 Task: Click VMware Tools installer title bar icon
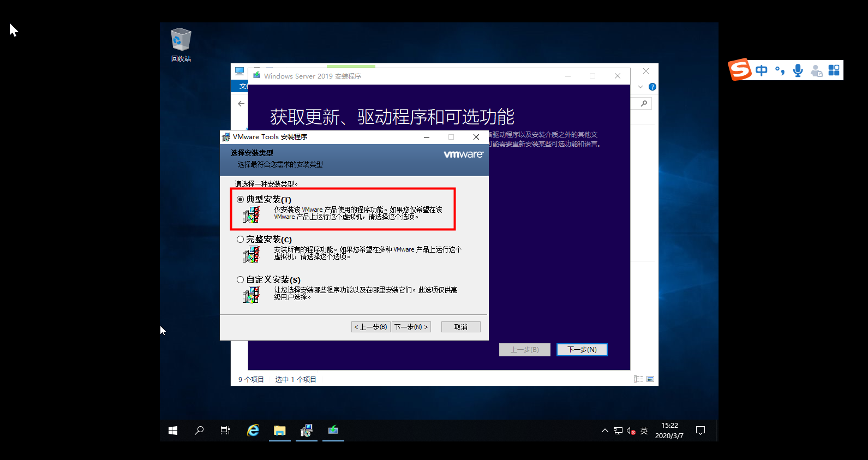tap(226, 137)
